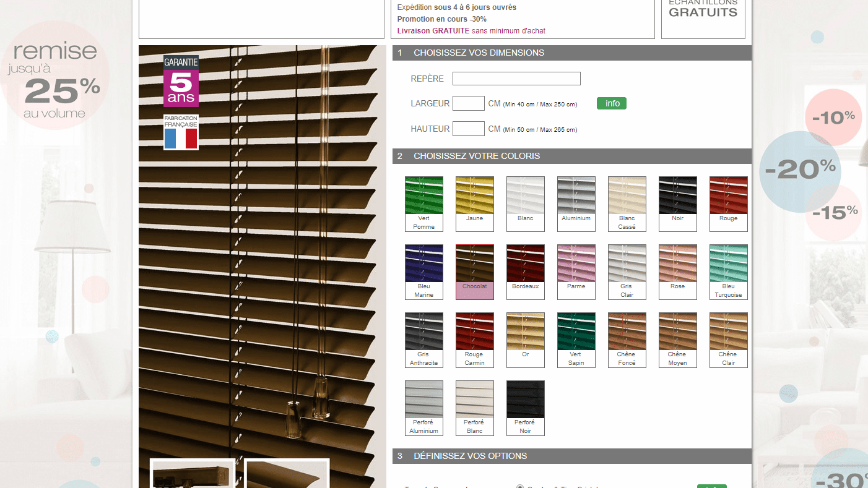The image size is (868, 488).
Task: Select the Perforé Aluminium swatch
Action: pyautogui.click(x=424, y=408)
